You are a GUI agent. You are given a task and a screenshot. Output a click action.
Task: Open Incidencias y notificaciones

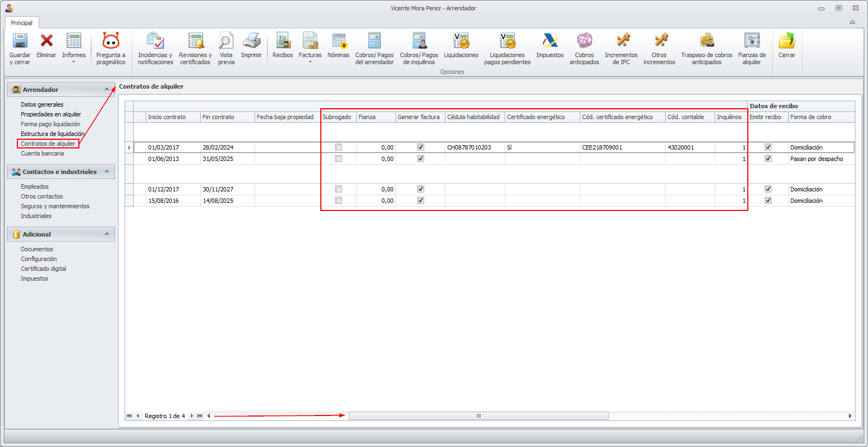155,41
